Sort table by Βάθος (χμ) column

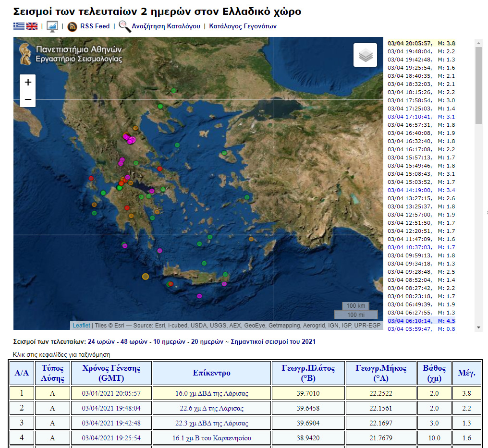click(434, 373)
